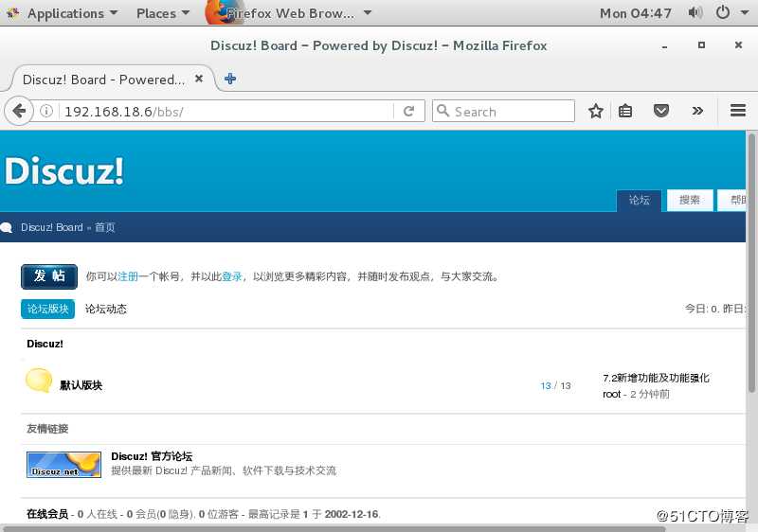This screenshot has height=532, width=758.
Task: Reload the page with refresh icon
Action: point(409,112)
